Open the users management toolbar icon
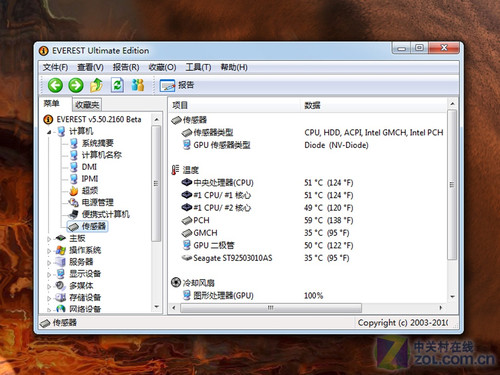The width and height of the screenshot is (500, 375). tap(138, 85)
